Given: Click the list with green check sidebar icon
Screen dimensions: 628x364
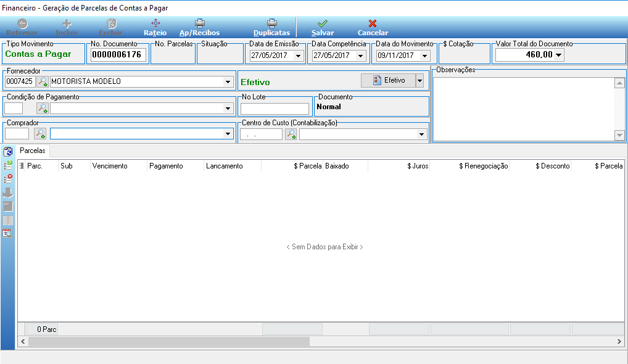Looking at the screenshot, I should [x=7, y=165].
